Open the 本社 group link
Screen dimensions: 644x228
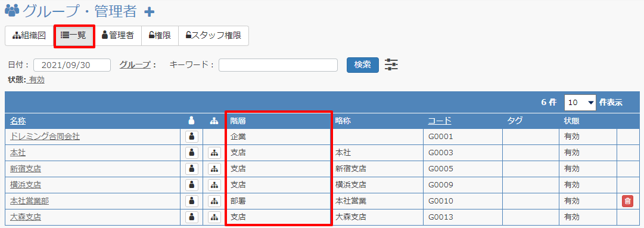(x=18, y=153)
